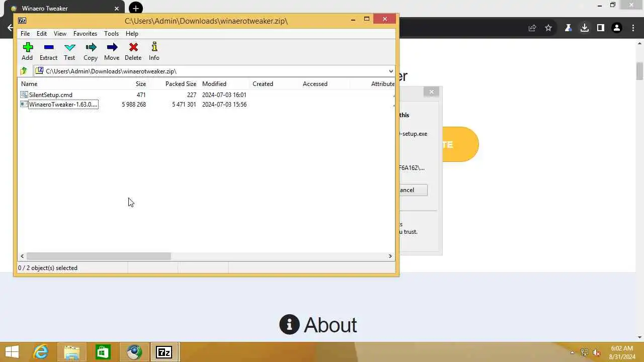Open the Help menu
Image resolution: width=644 pixels, height=362 pixels.
tap(132, 34)
